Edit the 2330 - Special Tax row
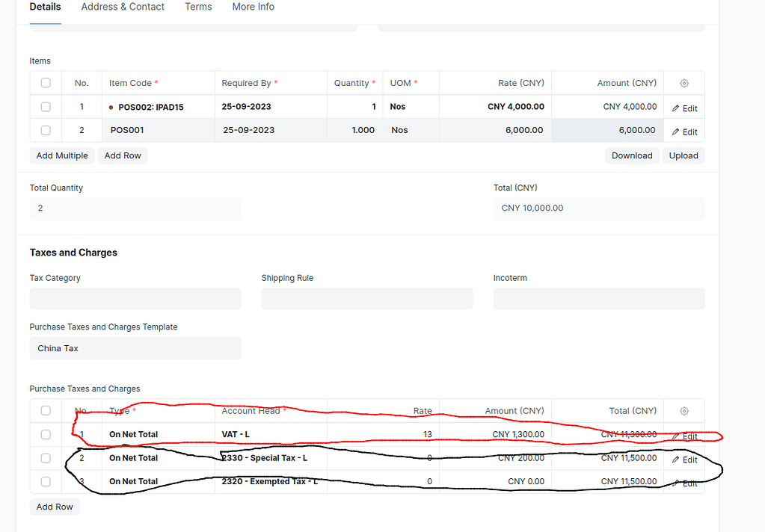 684,459
